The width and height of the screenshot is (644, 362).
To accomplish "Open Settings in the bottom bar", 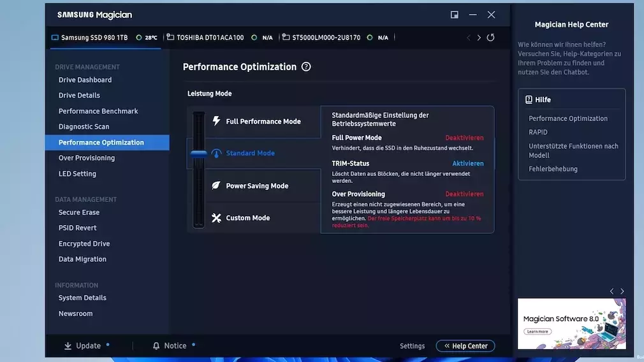I will click(412, 346).
